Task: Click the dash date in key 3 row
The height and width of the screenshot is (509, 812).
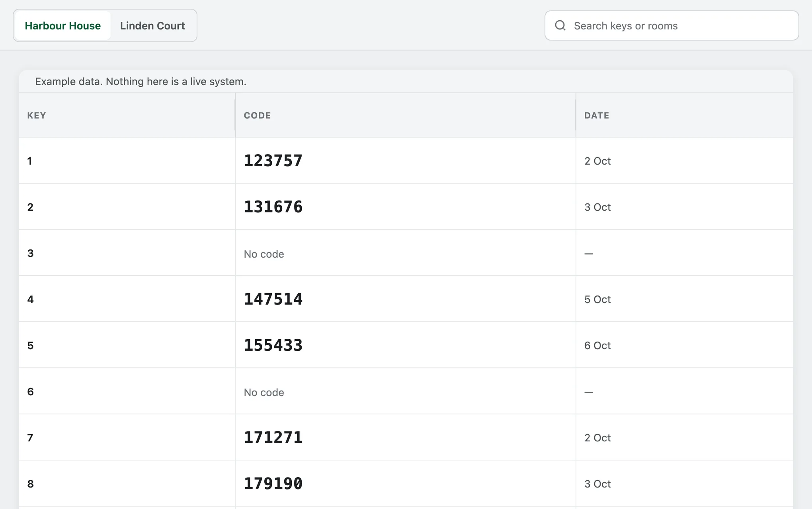Action: [x=589, y=253]
